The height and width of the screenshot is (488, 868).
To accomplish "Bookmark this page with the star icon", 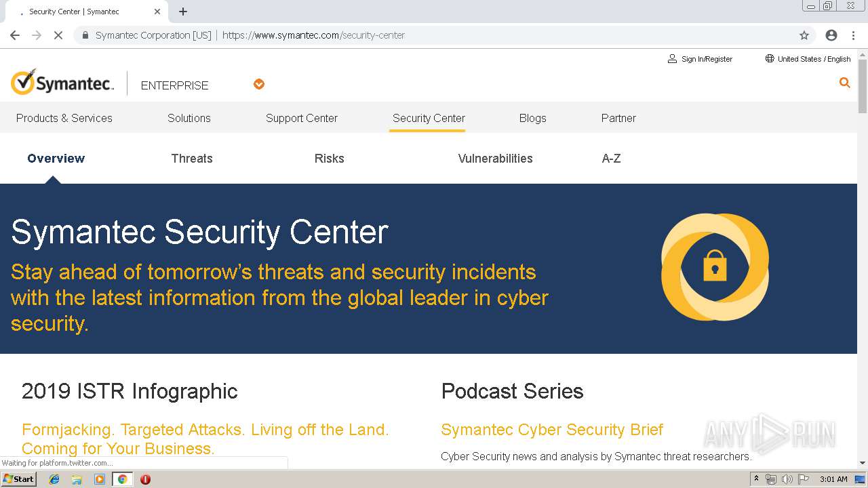I will [804, 35].
